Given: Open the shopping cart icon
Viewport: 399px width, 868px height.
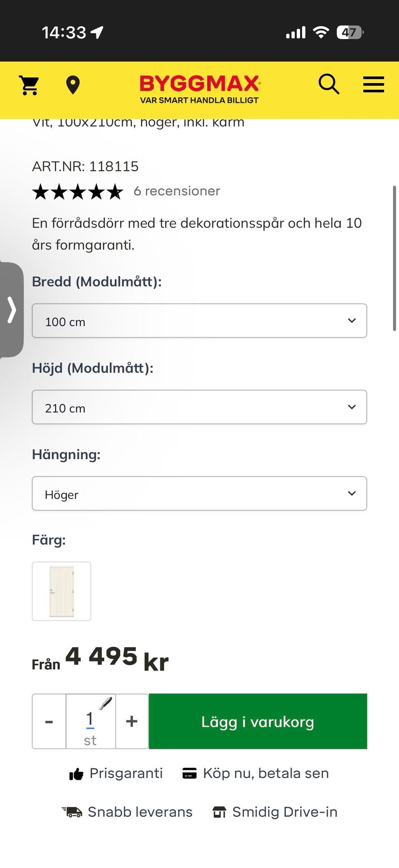Looking at the screenshot, I should [x=30, y=85].
